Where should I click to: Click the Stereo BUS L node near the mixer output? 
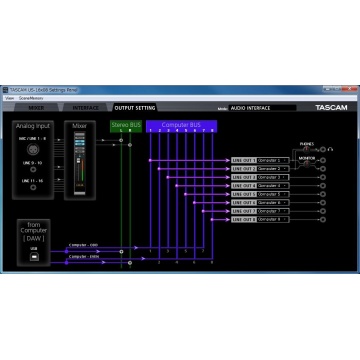[x=121, y=140]
